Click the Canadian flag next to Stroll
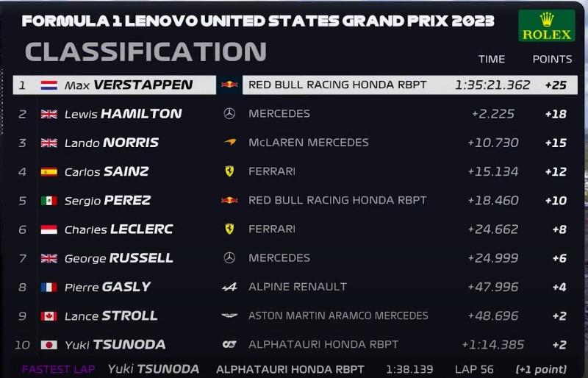The image size is (588, 378). point(49,316)
